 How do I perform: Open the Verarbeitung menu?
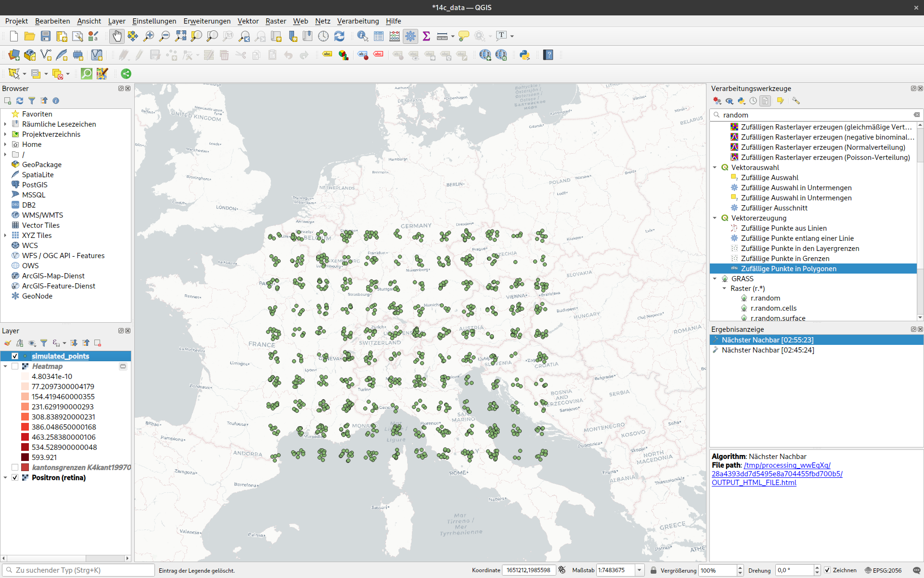pos(358,21)
